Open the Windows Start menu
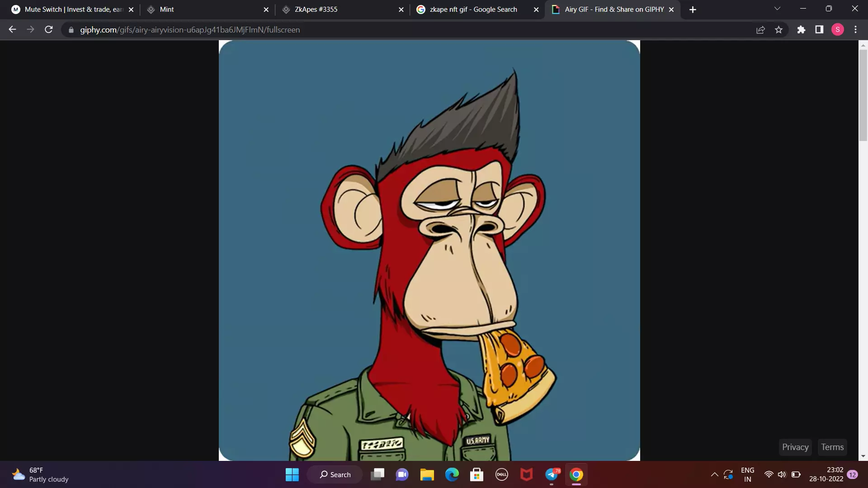The width and height of the screenshot is (868, 488). (x=292, y=474)
